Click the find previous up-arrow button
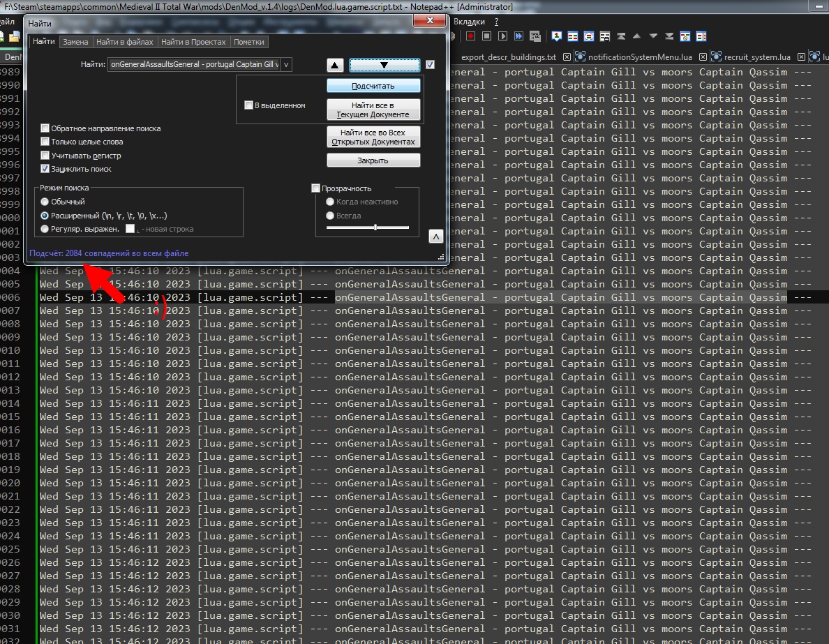 335,65
